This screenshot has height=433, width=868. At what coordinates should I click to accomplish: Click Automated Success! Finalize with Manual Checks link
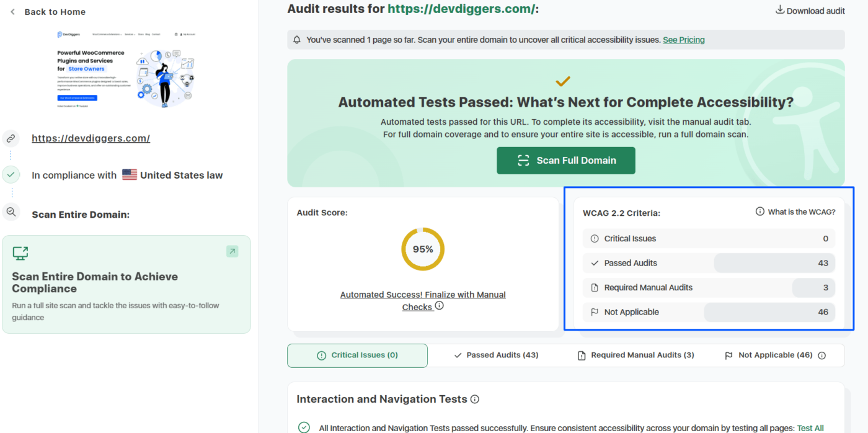(423, 301)
